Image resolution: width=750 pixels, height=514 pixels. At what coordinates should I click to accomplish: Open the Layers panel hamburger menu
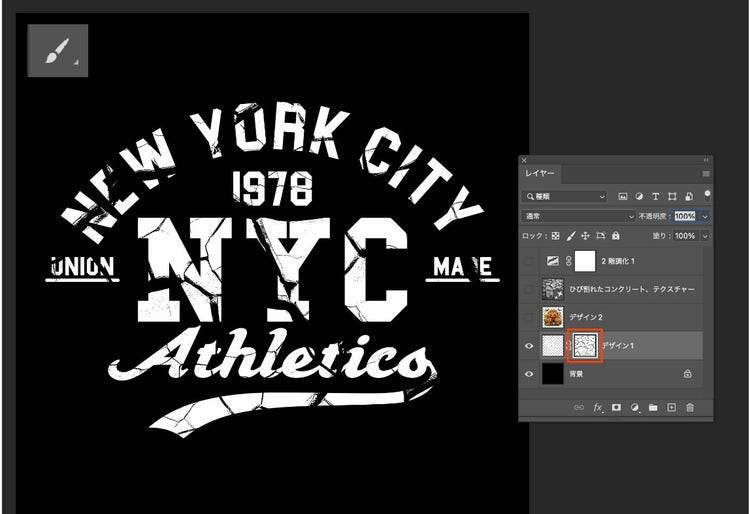[705, 174]
